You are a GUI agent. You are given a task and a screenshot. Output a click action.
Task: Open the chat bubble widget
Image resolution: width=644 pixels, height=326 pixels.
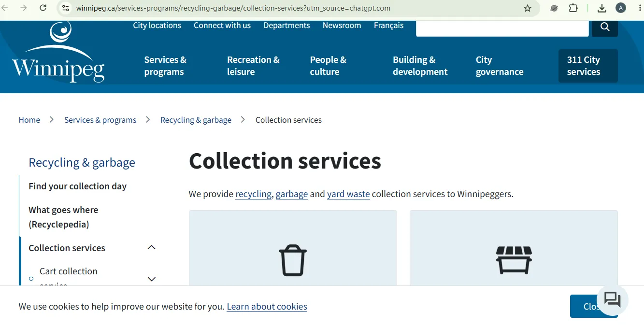click(613, 300)
